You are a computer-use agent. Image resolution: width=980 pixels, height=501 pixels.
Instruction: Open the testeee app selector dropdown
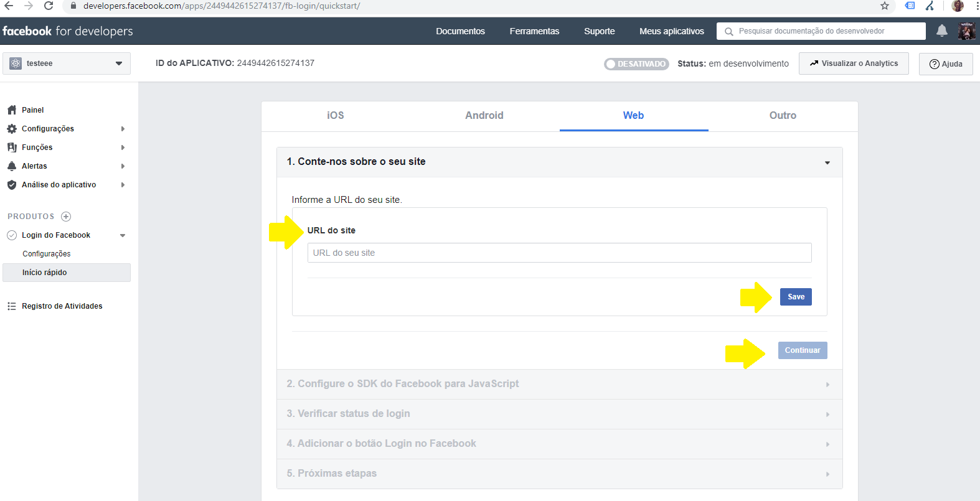pyautogui.click(x=67, y=63)
